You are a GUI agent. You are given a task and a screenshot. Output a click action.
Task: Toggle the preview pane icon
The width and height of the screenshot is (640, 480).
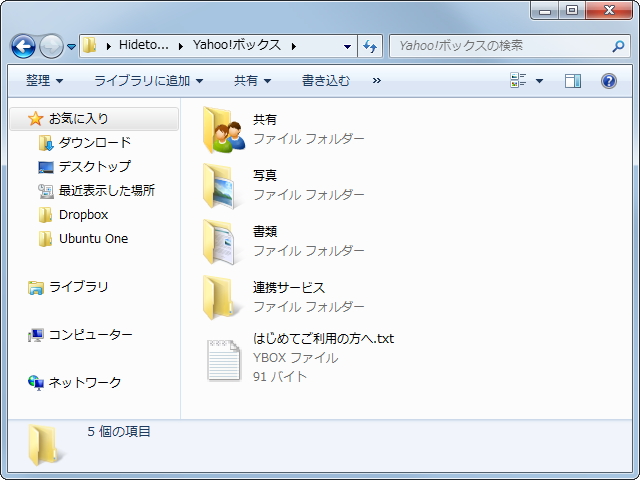pos(573,81)
